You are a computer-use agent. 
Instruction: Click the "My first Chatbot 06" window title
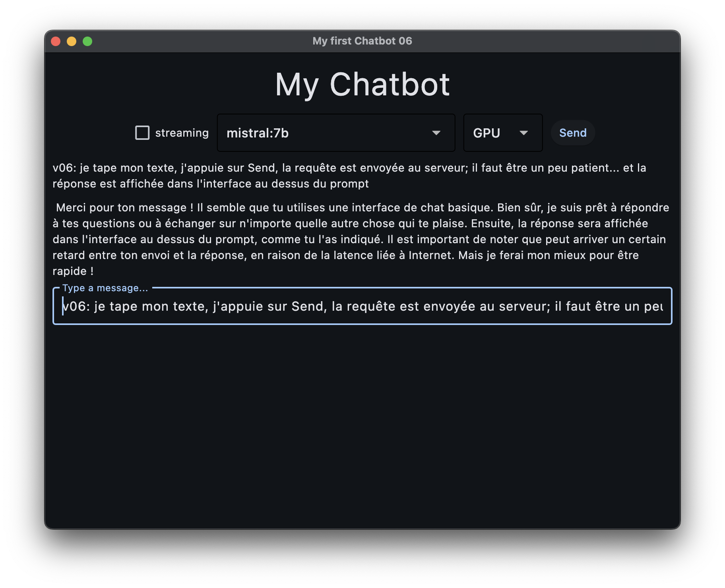pos(362,41)
